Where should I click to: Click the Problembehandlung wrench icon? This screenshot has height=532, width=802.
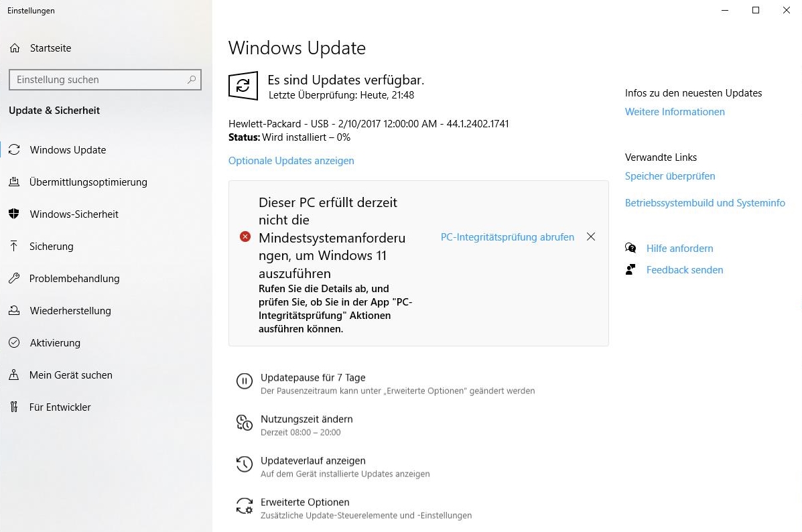click(x=14, y=279)
